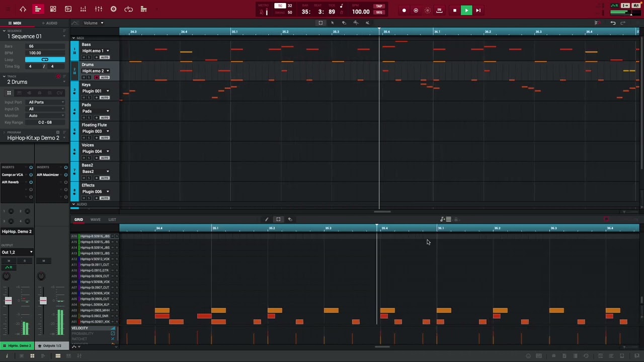
Task: Switch to the GRID editor tab
Action: [x=79, y=220]
